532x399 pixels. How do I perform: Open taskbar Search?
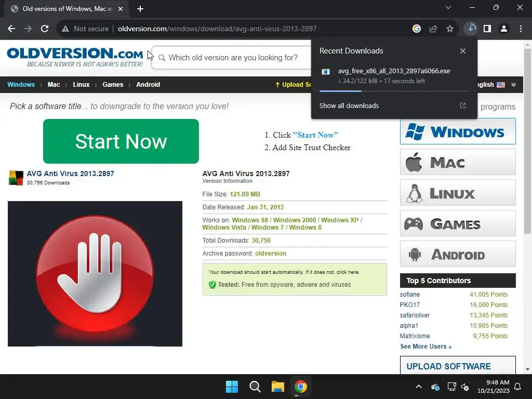click(x=255, y=387)
